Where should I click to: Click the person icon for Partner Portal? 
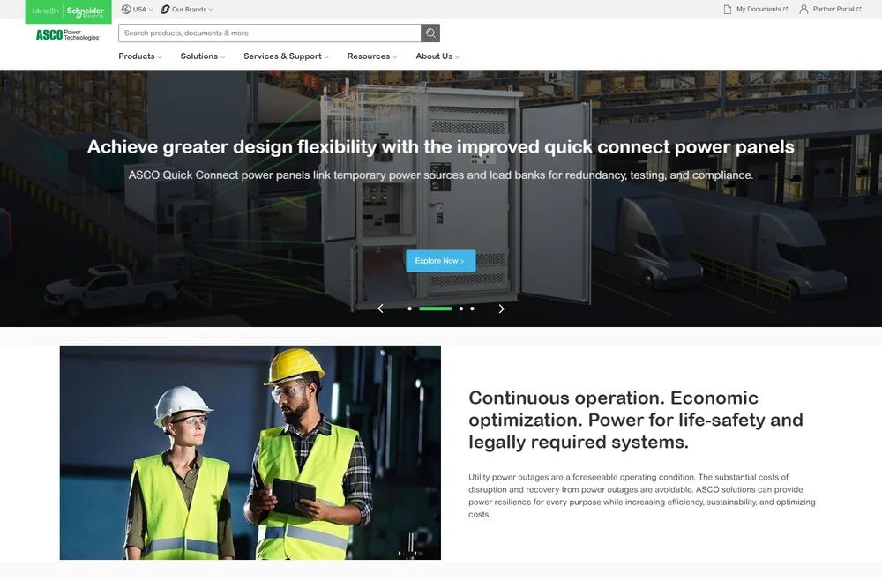click(x=804, y=10)
